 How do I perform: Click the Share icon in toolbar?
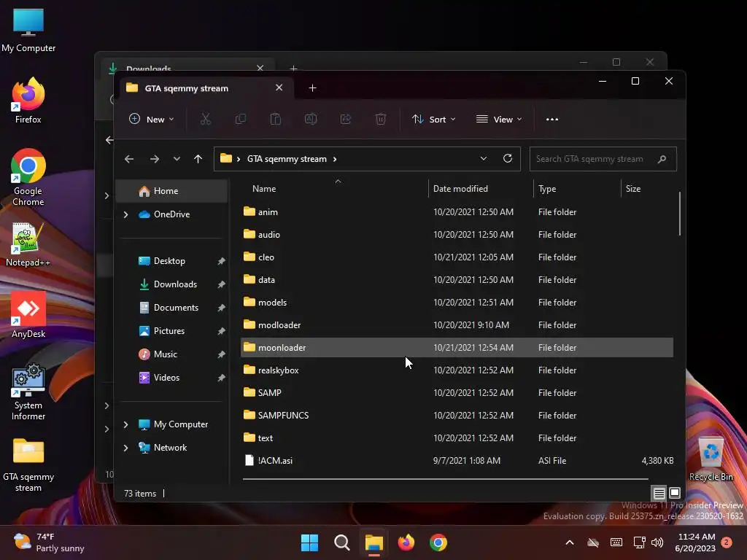[x=345, y=119]
